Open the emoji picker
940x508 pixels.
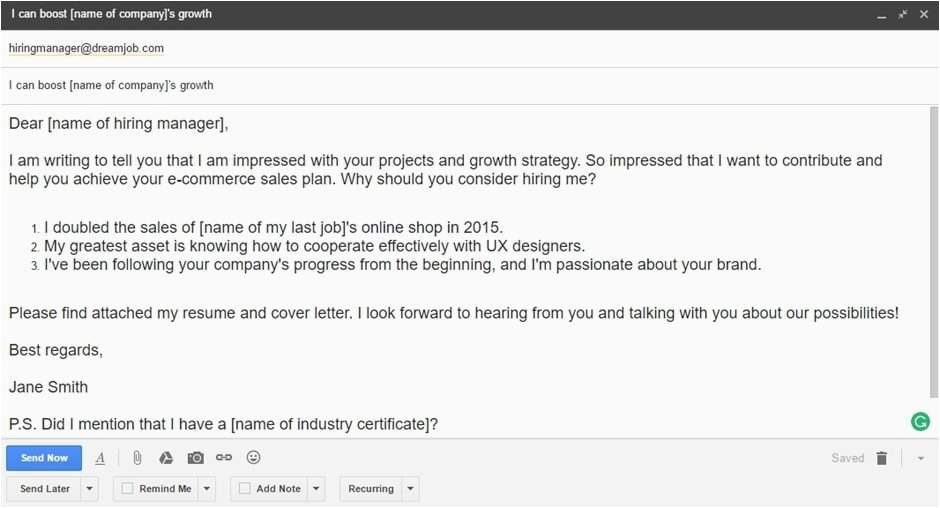pyautogui.click(x=253, y=458)
